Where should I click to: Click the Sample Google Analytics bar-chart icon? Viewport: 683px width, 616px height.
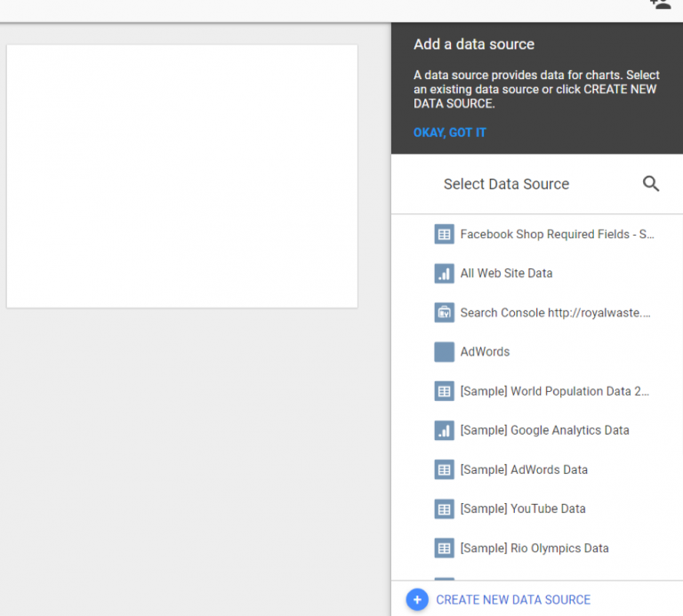[444, 430]
